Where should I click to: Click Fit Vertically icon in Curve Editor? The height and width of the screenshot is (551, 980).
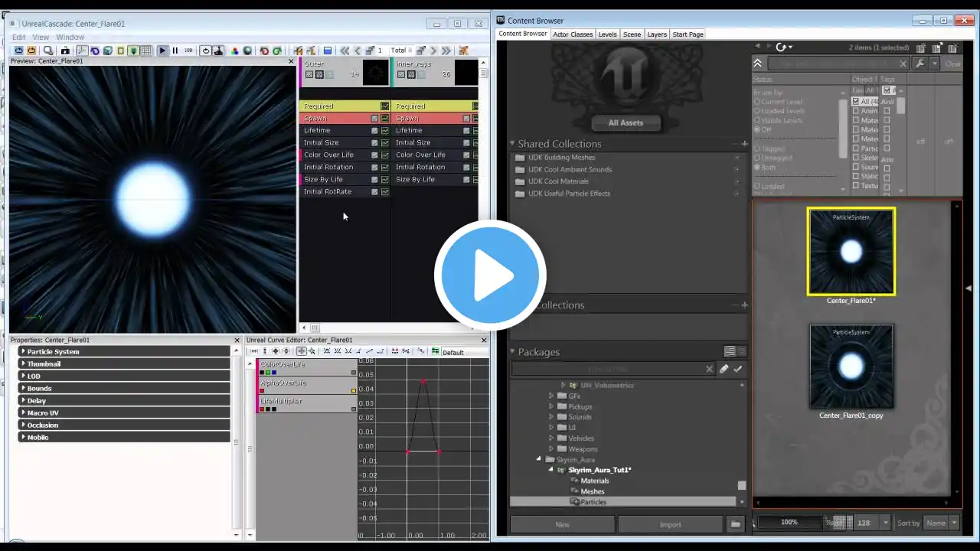pos(265,351)
